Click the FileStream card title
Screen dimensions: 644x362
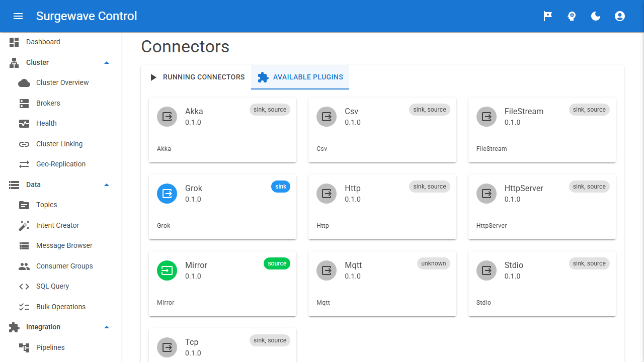click(524, 112)
